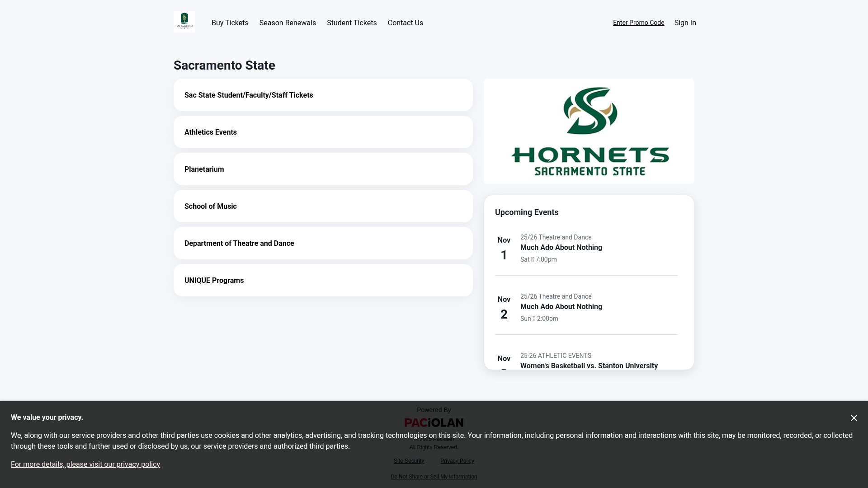Image resolution: width=868 pixels, height=488 pixels.
Task: Open Season Renewals in navigation
Action: coord(288,23)
